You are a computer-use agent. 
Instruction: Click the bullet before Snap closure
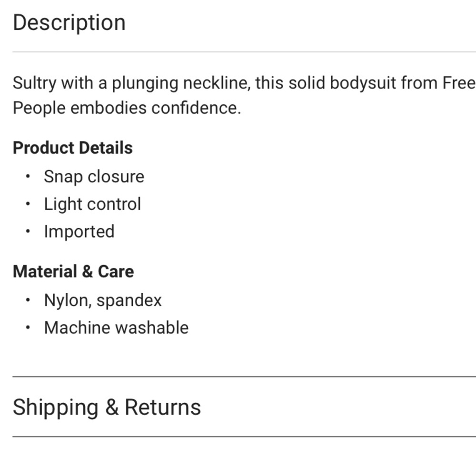28,177
